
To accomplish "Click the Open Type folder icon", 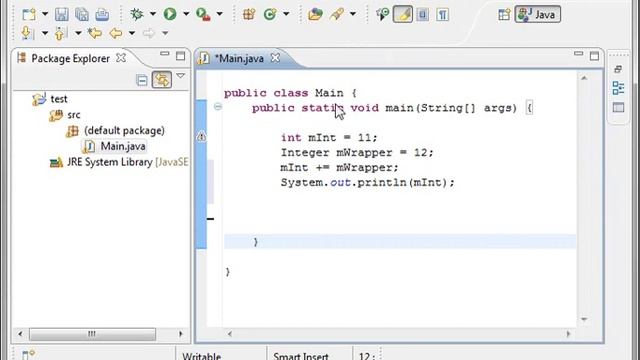I will [315, 14].
